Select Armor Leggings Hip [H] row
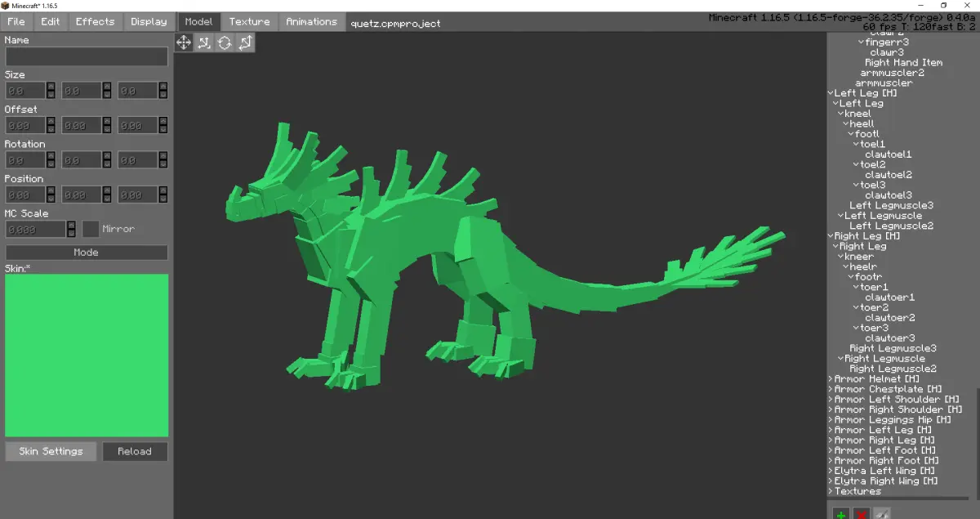 point(893,420)
